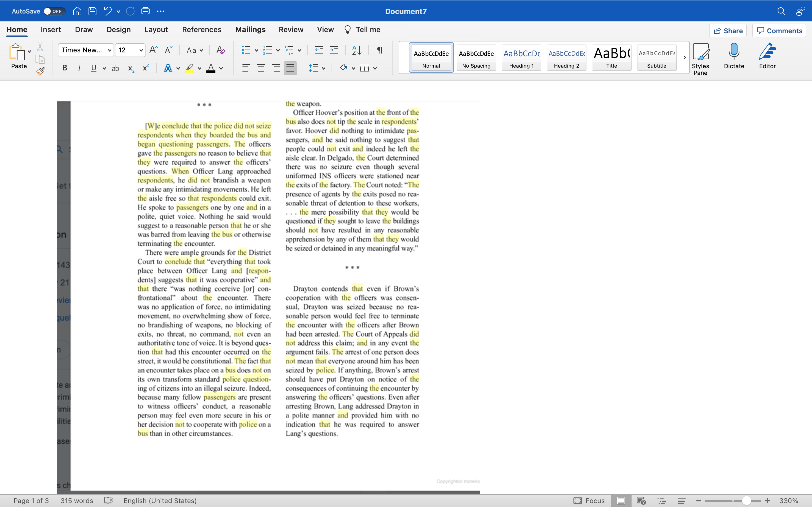Open the Styles Pane
The height and width of the screenshot is (507, 812).
[700, 59]
